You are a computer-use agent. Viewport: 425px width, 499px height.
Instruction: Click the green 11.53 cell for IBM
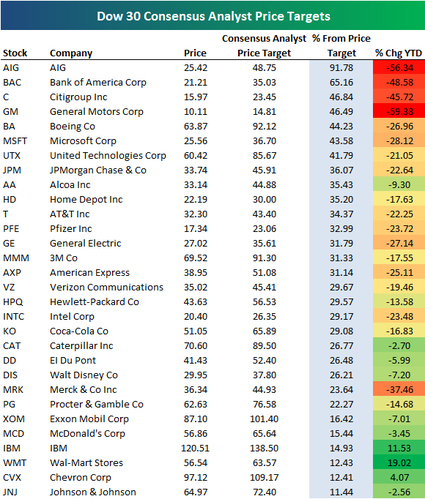pos(399,448)
